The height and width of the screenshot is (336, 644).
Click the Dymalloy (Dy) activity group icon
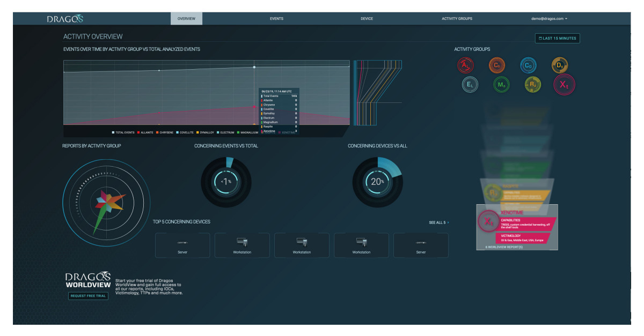coord(560,65)
